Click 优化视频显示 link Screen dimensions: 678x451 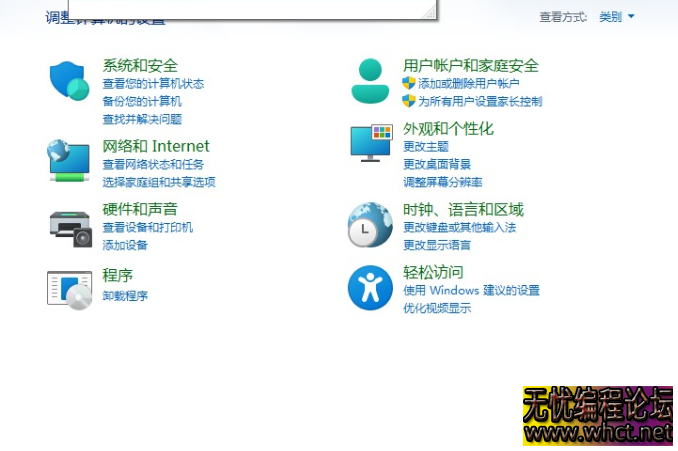(437, 308)
